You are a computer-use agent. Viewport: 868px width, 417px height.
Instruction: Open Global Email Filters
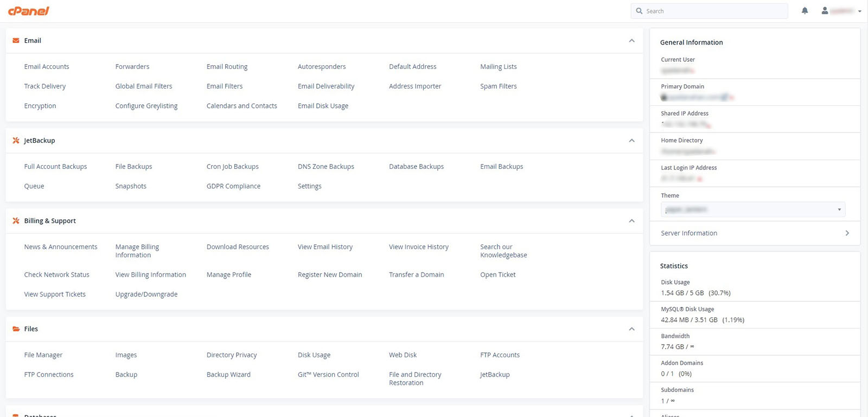tap(144, 86)
